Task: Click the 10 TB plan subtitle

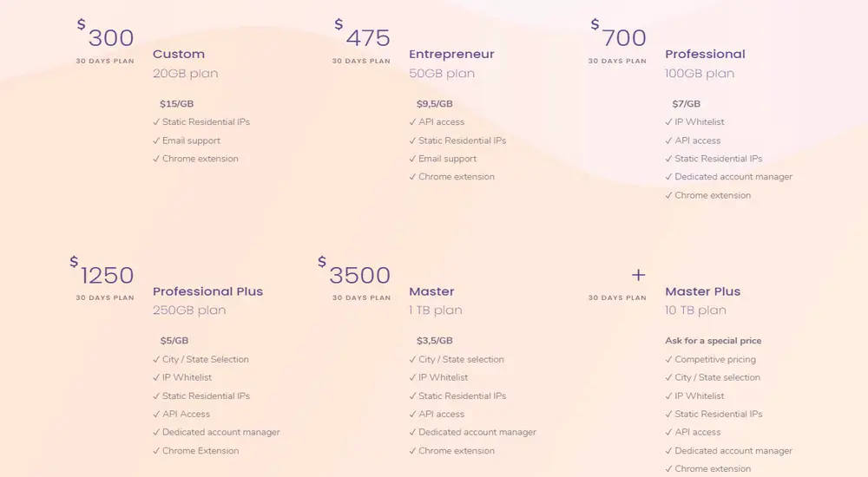Action: point(696,310)
